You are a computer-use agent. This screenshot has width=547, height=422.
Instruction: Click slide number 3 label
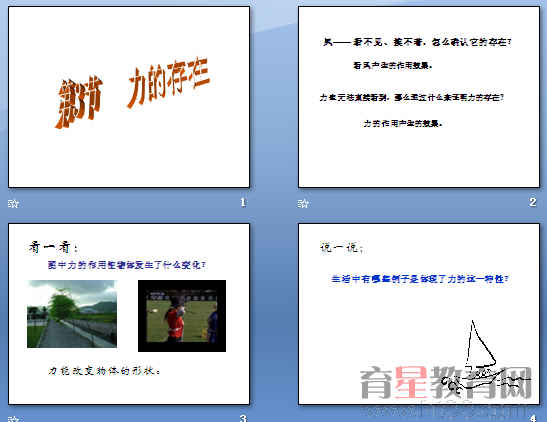pos(243,418)
